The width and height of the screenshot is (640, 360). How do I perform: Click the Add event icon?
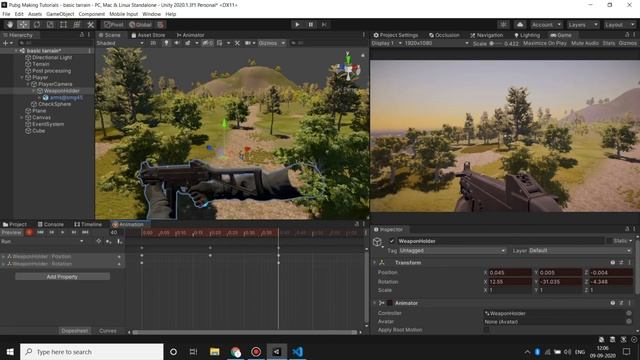pos(119,241)
